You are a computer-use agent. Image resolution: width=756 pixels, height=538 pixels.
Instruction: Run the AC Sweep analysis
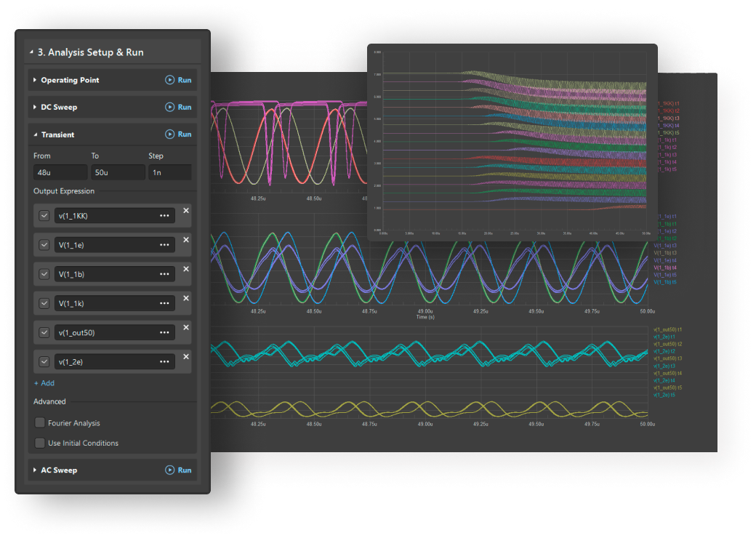pyautogui.click(x=178, y=470)
